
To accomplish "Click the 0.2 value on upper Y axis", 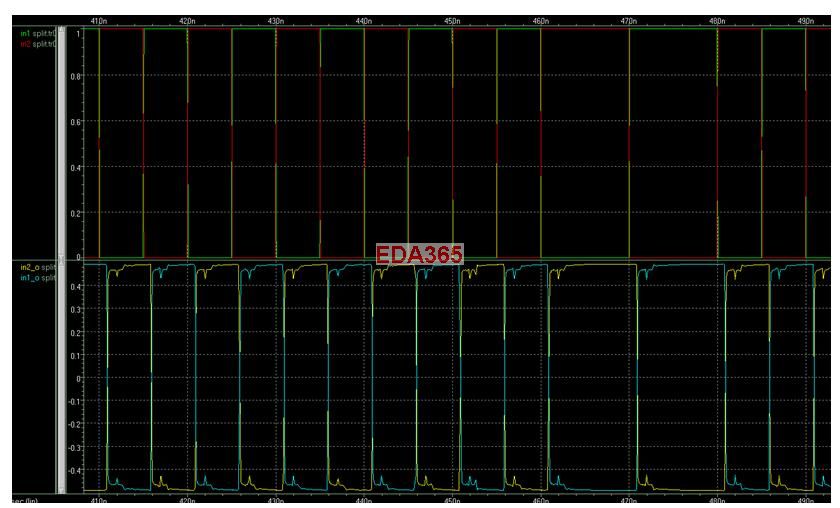I will 76,213.
